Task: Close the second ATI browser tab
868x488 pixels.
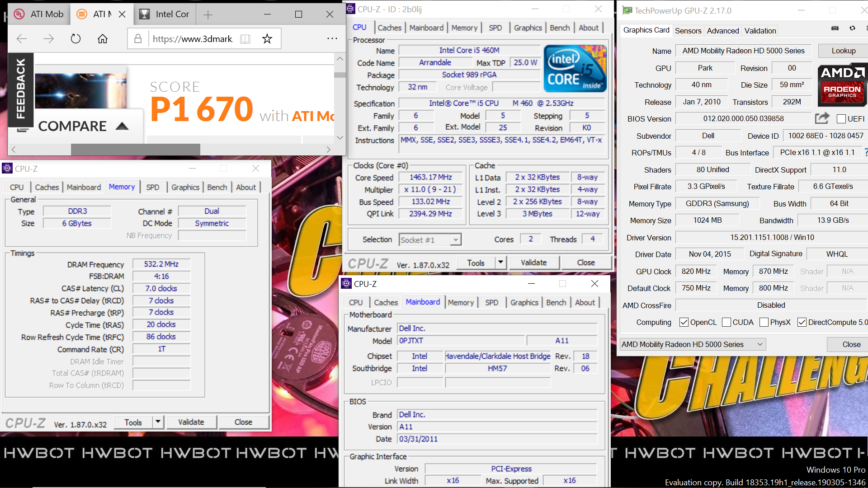Action: (x=122, y=14)
